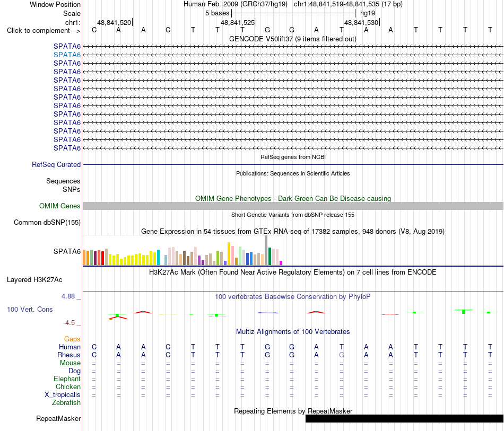Click the Dog alignment row label
This screenshot has width=504, height=431.
74,371
